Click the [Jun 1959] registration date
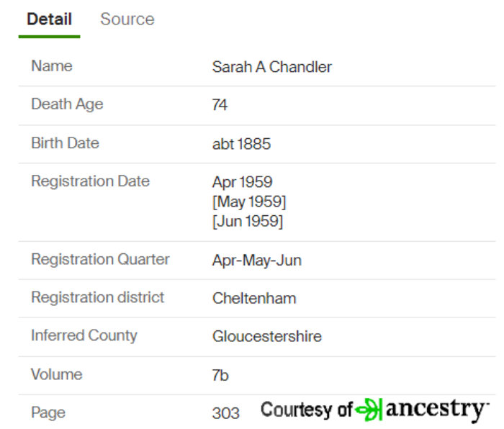The width and height of the screenshot is (504, 429). pos(248,222)
